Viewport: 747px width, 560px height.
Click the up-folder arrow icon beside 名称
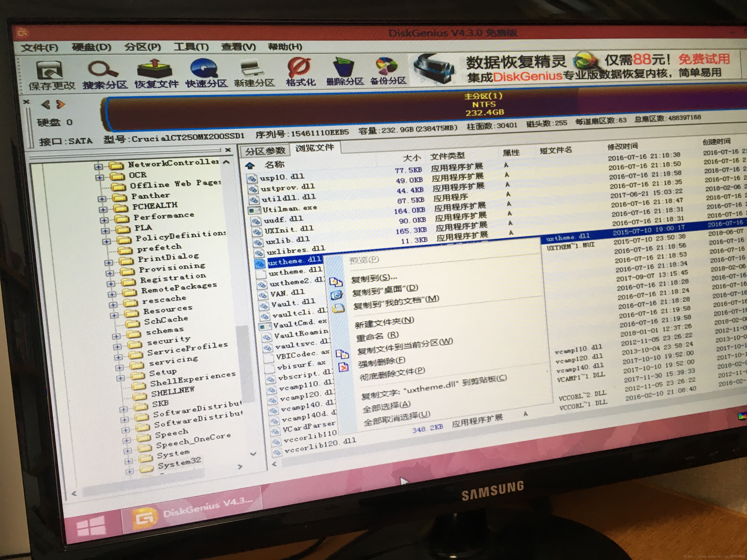[250, 165]
